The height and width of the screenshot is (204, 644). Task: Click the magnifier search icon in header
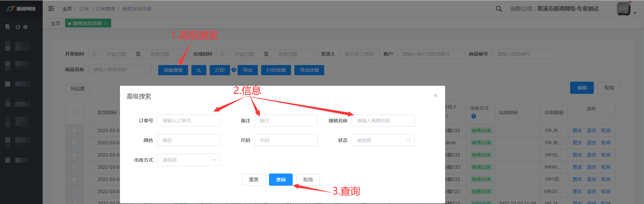(499, 9)
